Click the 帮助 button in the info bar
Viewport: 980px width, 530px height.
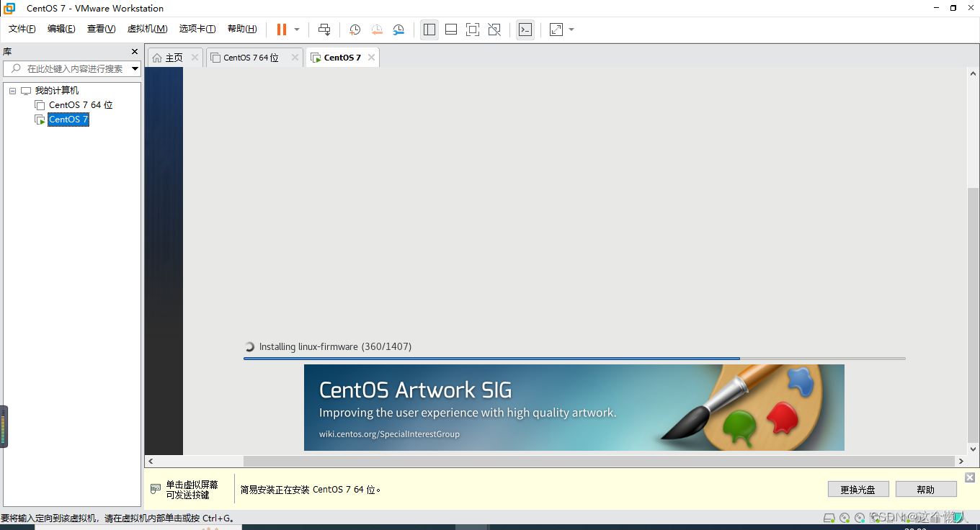pos(926,490)
